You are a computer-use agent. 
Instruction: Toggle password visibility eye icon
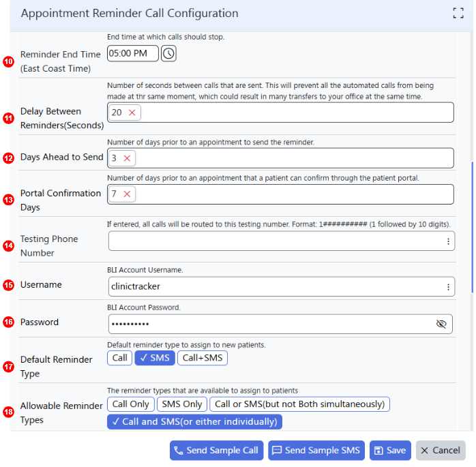[x=441, y=324]
